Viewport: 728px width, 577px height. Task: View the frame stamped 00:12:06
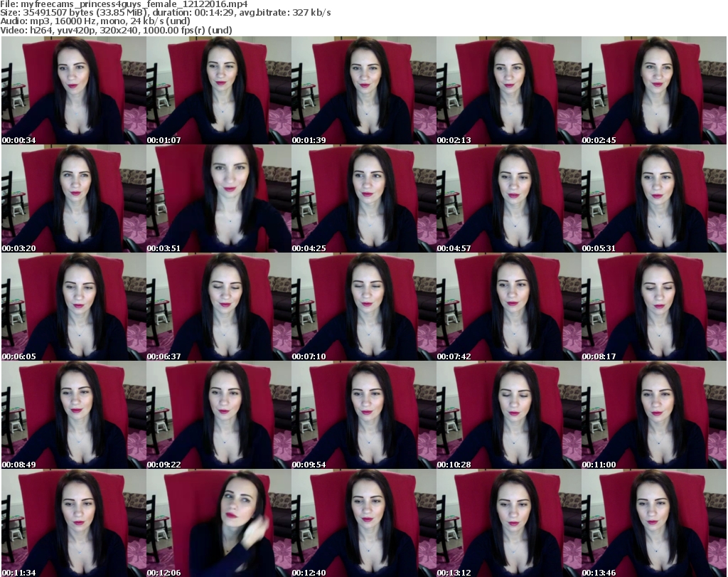coord(219,523)
